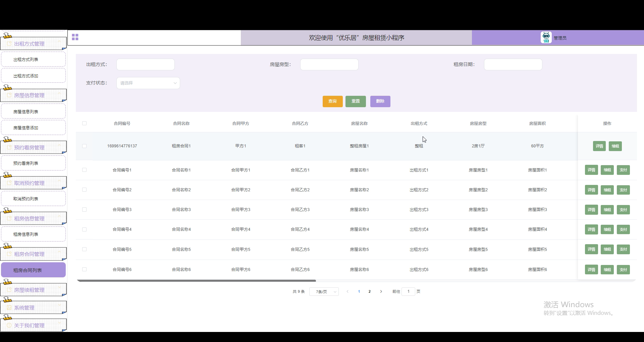The width and height of the screenshot is (644, 342).
Task: Check the 合同编号1 row checkbox
Action: [x=84, y=170]
